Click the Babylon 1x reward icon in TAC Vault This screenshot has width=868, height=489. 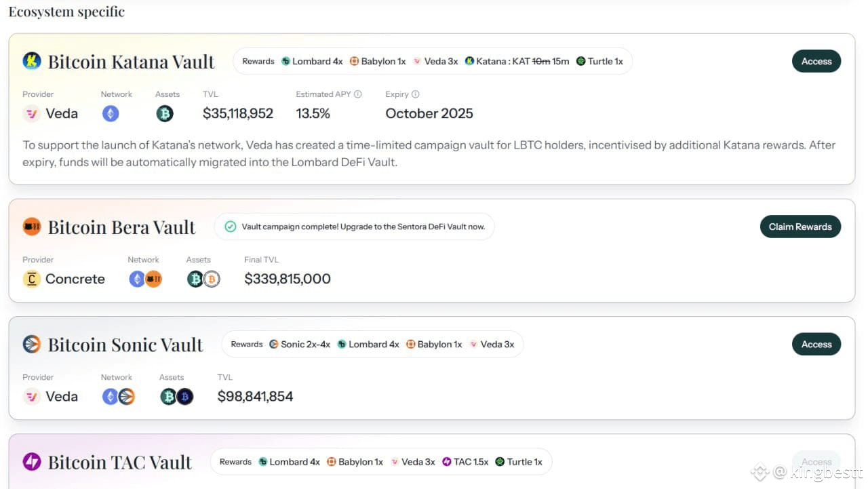332,462
